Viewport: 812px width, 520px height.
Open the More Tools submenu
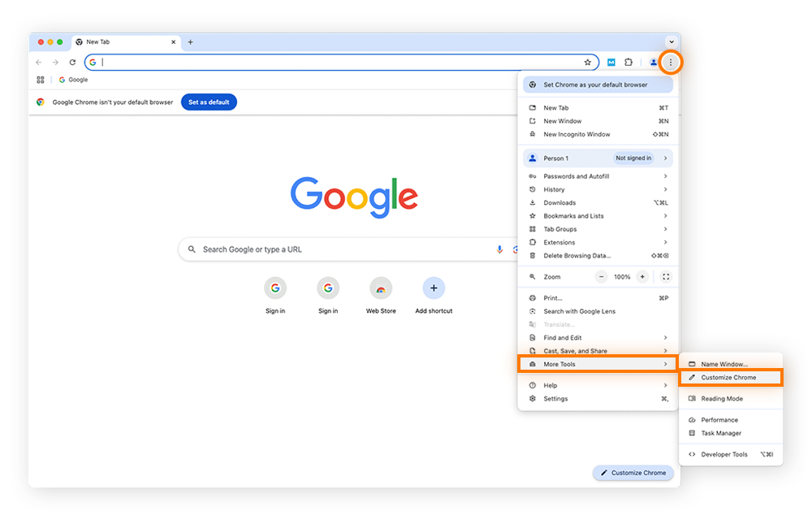pos(598,364)
